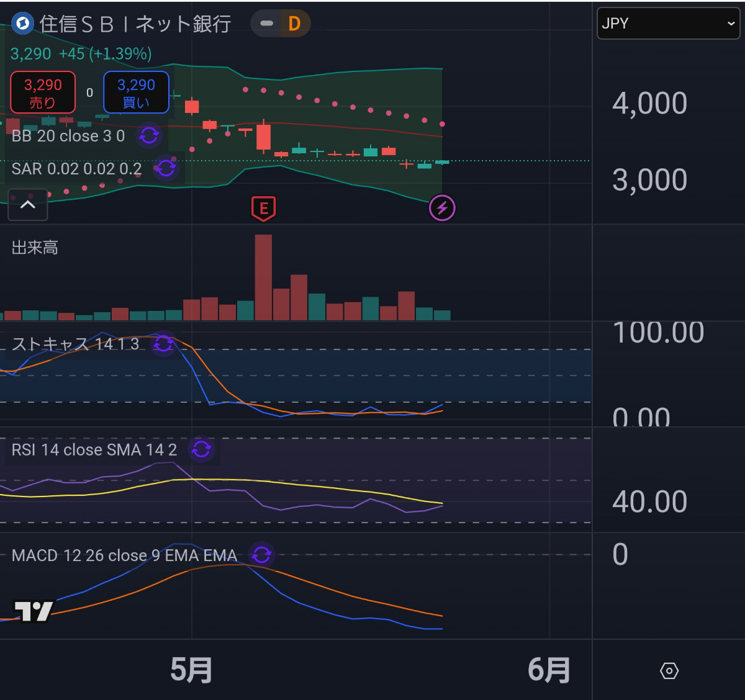Image resolution: width=745 pixels, height=700 pixels.
Task: Tap the TradingView logo
Action: pos(34,611)
